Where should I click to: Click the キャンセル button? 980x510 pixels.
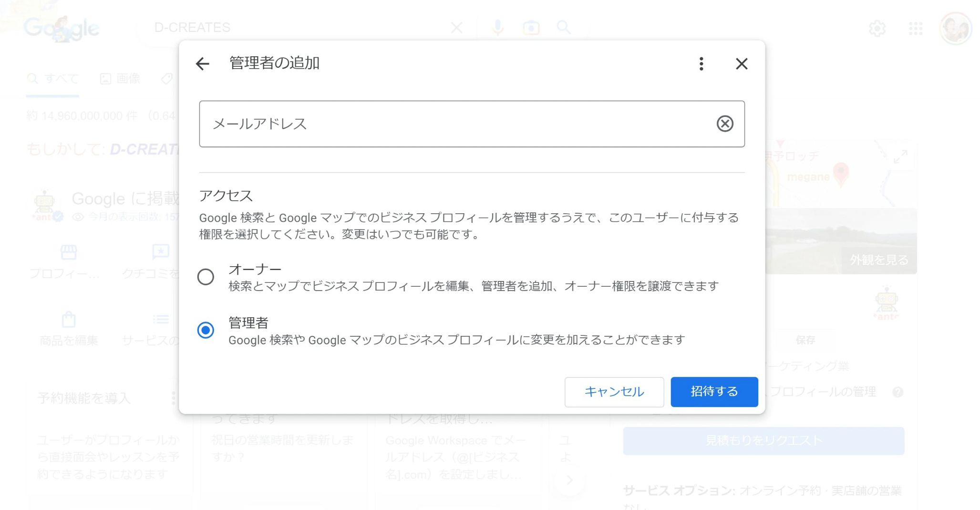click(x=614, y=392)
